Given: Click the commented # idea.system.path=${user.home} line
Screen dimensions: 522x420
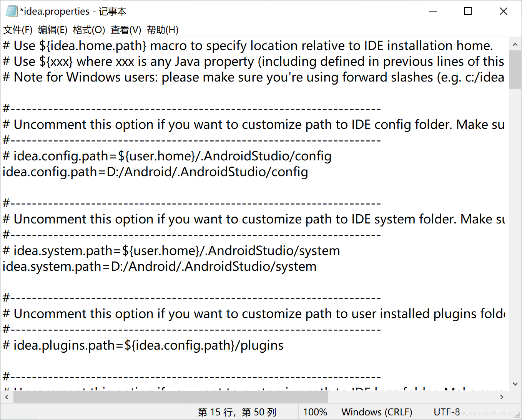Looking at the screenshot, I should [171, 250].
